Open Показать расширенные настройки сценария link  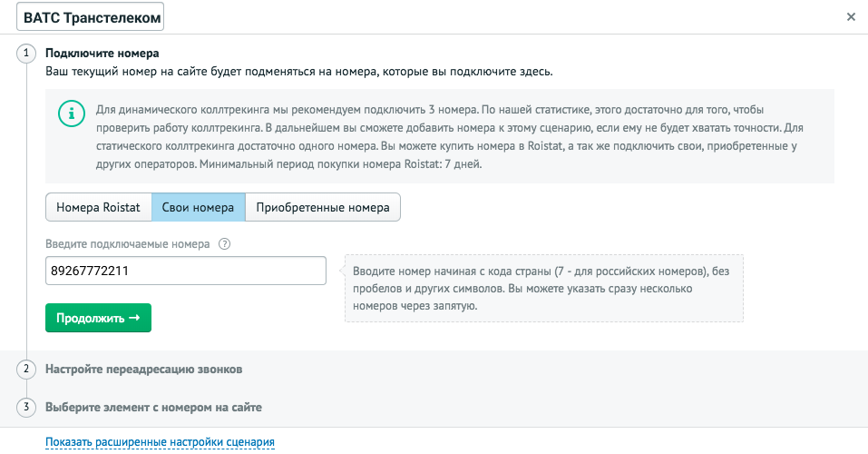click(160, 442)
